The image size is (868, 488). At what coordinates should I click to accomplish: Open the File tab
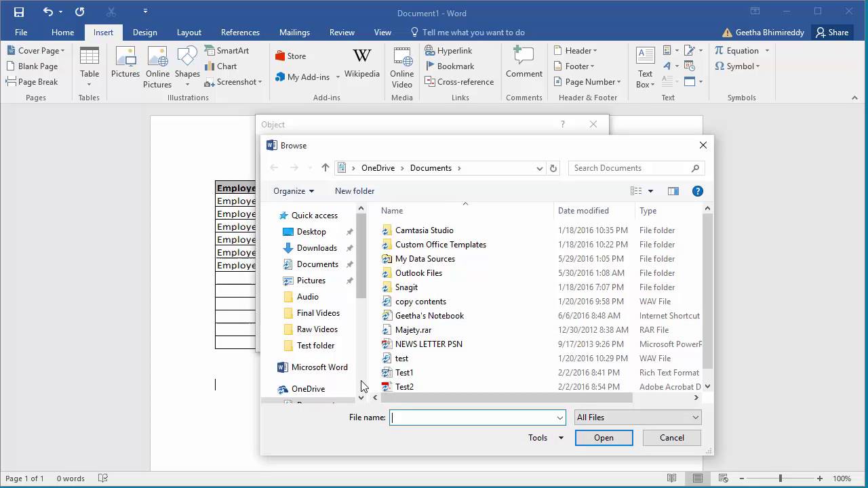(21, 33)
